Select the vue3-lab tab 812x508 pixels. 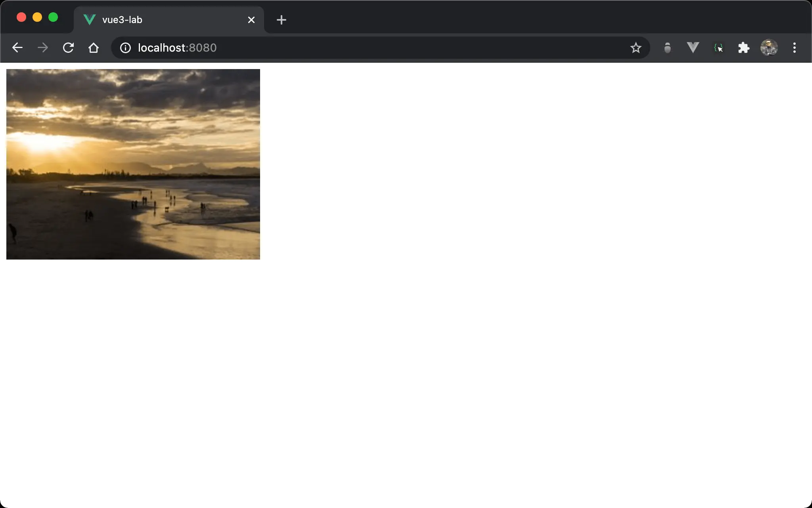click(159, 20)
